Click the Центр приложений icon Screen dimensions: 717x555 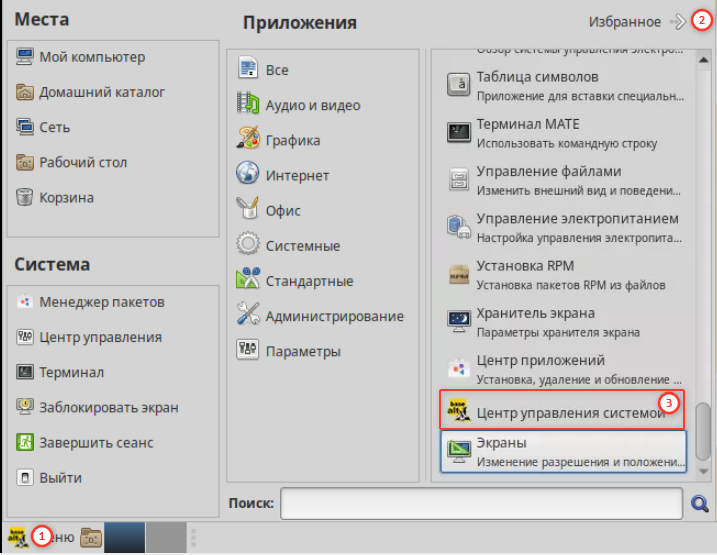[x=459, y=368]
